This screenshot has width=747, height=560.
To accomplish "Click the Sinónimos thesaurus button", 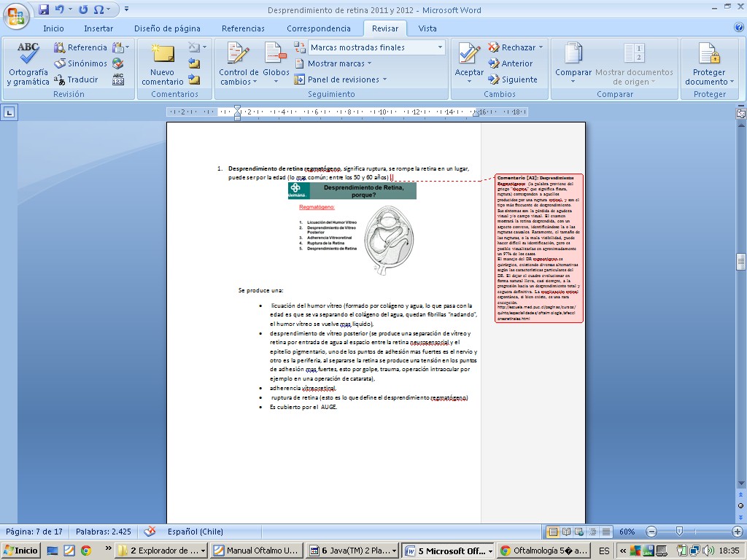I will coord(80,63).
